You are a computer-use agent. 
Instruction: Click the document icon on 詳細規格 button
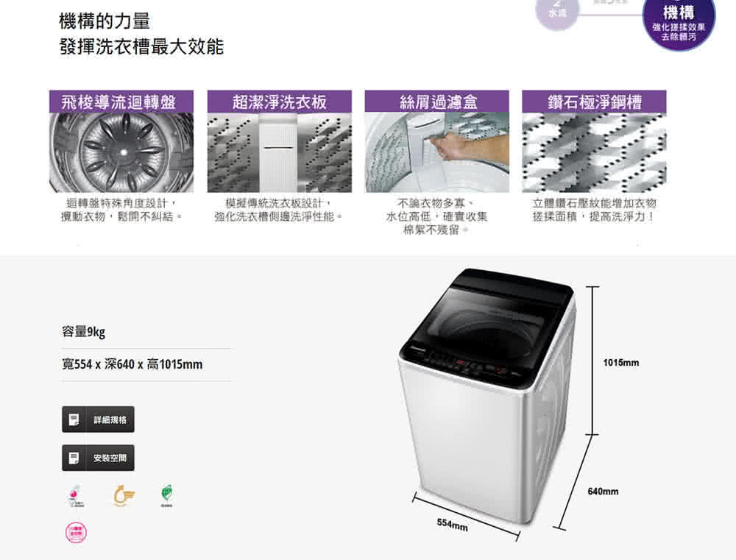(x=74, y=419)
